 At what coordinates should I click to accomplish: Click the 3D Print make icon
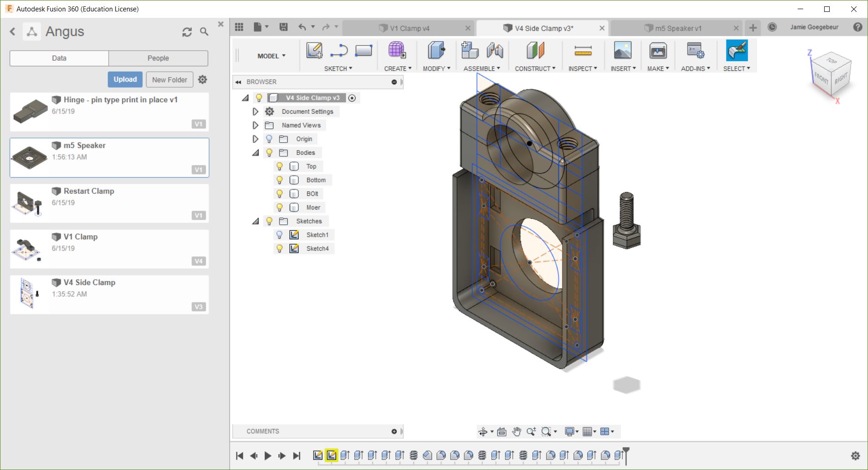(658, 50)
